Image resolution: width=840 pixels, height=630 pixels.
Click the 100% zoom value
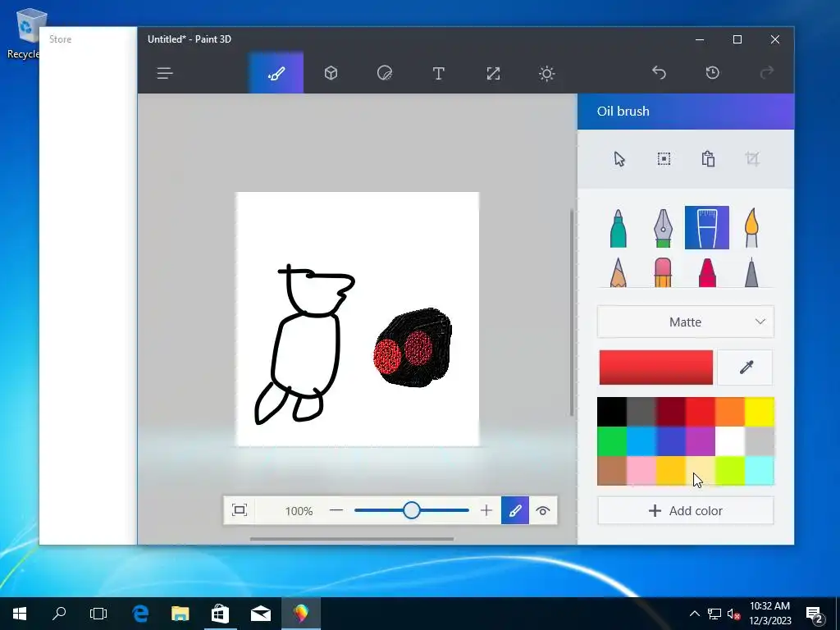299,511
